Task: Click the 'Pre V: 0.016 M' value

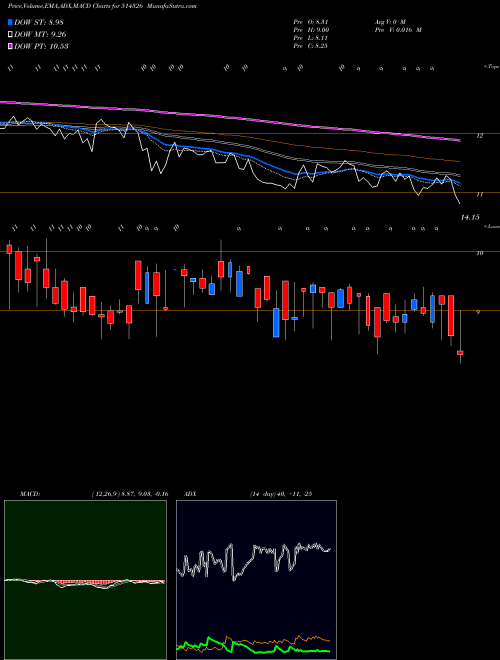Action: 398,30
